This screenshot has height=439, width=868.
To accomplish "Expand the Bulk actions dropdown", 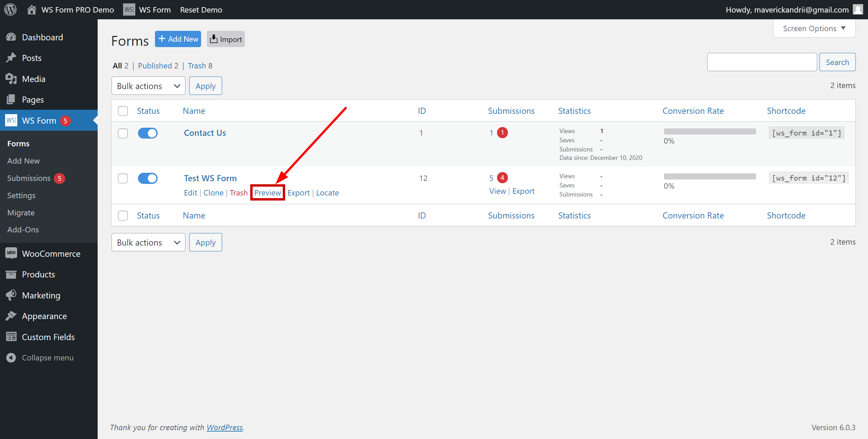I will coord(148,86).
